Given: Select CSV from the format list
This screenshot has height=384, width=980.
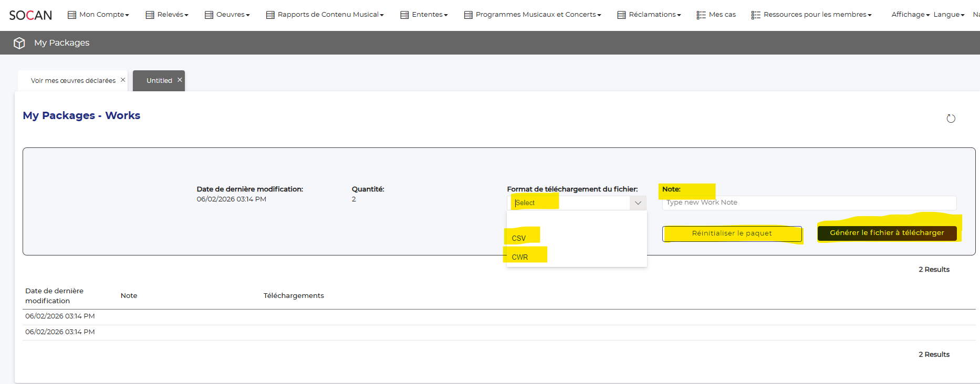Looking at the screenshot, I should click(519, 238).
